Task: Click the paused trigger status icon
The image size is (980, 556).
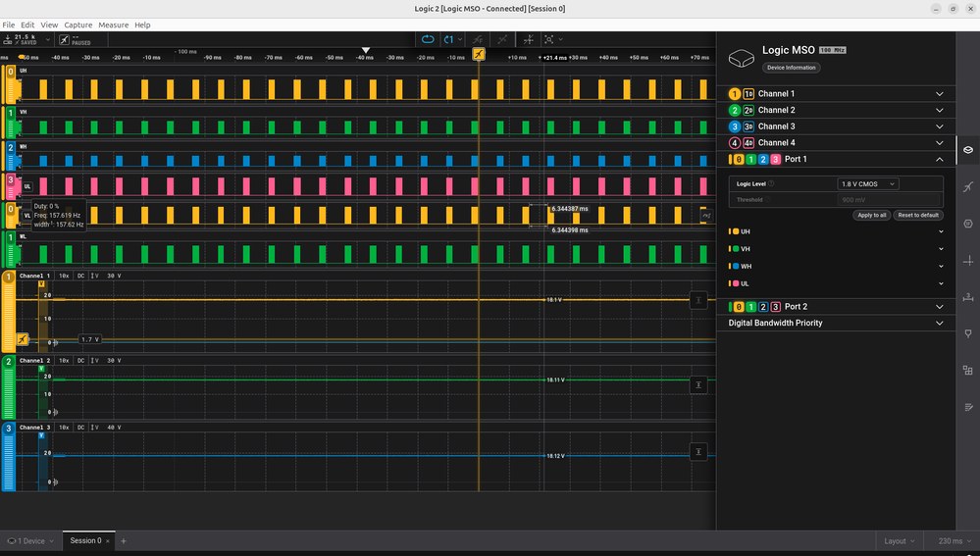Action: pos(65,40)
